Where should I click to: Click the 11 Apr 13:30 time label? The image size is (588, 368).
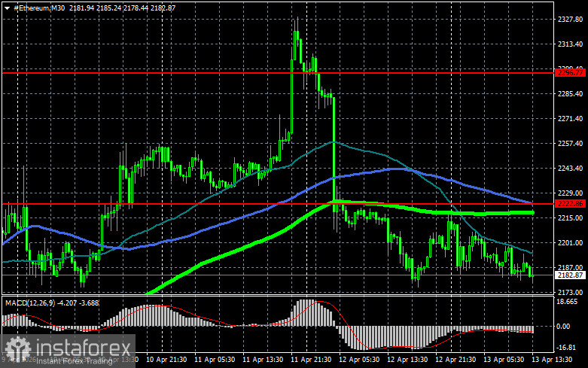click(x=263, y=360)
